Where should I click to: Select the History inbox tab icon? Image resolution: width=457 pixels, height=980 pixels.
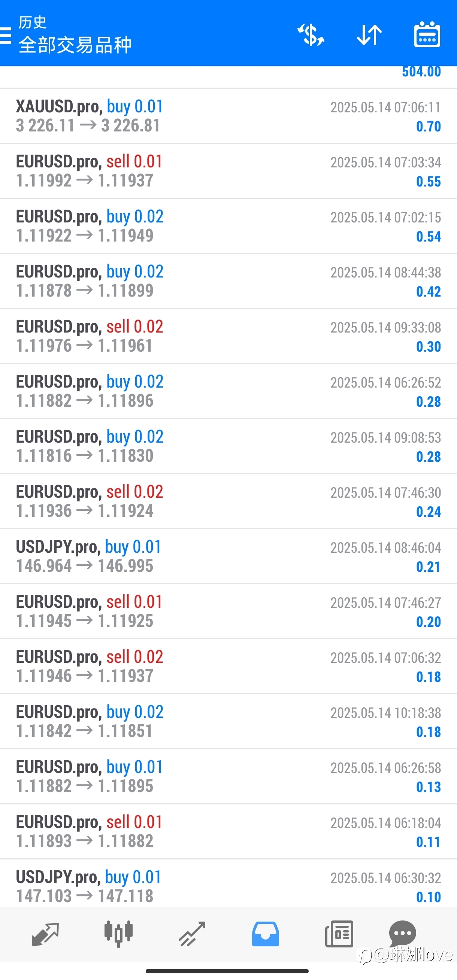(x=265, y=934)
